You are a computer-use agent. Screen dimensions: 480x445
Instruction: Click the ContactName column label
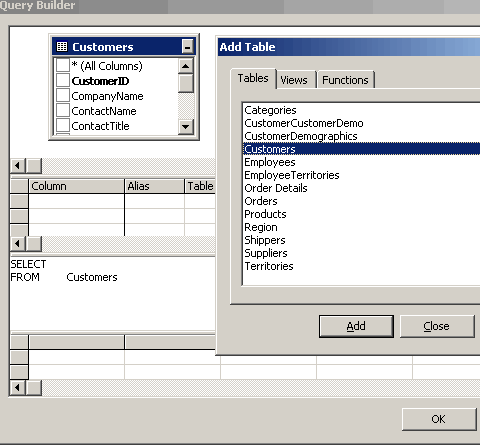104,111
